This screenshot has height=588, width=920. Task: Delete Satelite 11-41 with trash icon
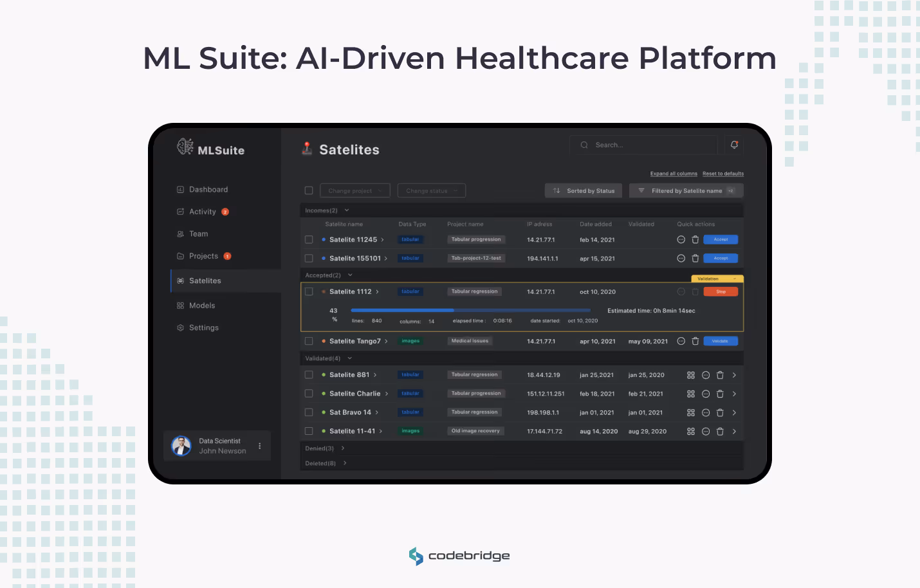coord(720,431)
